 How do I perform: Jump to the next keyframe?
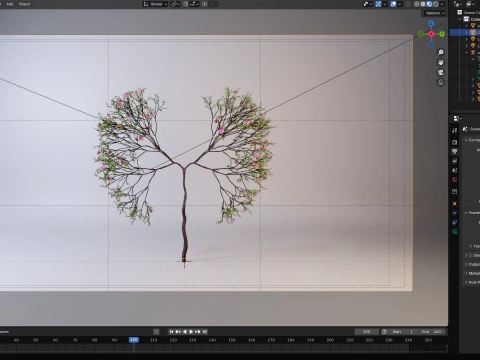tap(198, 331)
